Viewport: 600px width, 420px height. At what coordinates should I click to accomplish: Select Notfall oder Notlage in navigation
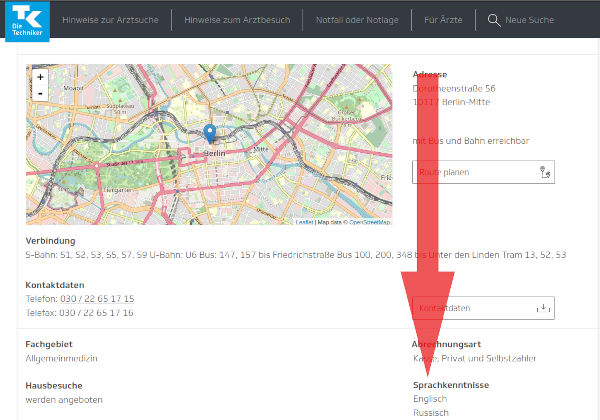coord(356,20)
